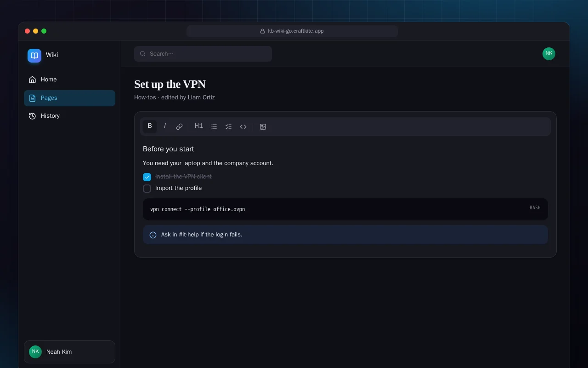Viewport: 588px width, 368px height.
Task: Insert an image
Action: pos(263,126)
